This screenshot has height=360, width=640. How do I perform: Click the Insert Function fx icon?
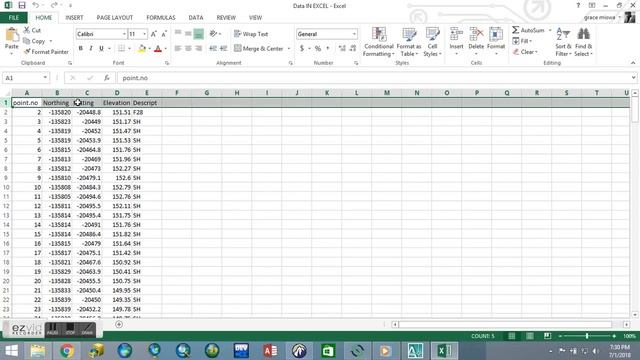point(107,78)
